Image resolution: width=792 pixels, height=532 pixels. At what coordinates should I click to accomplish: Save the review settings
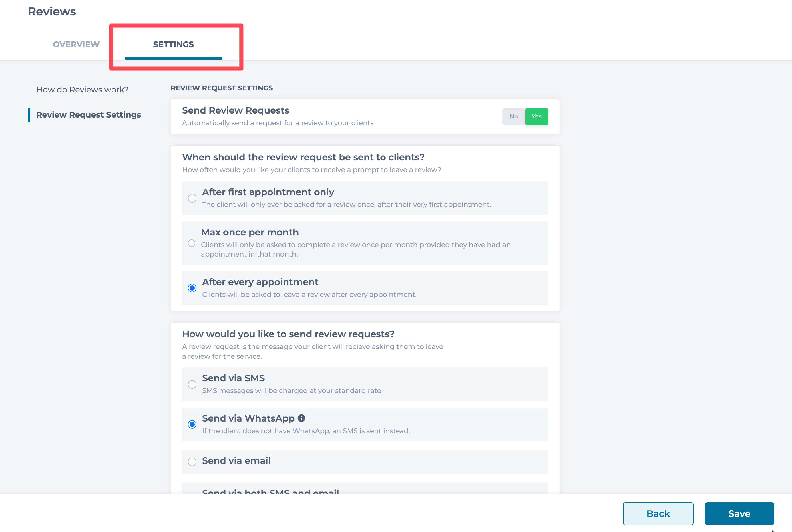tap(739, 514)
